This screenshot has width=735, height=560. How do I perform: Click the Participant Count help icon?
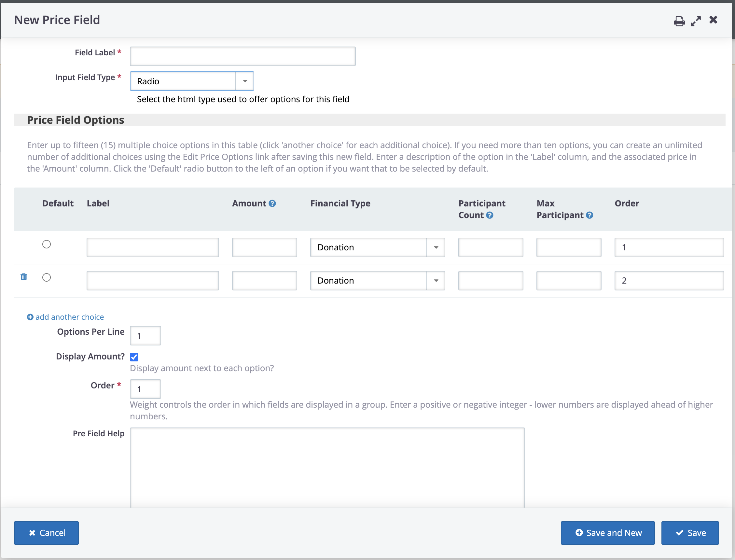pos(490,215)
